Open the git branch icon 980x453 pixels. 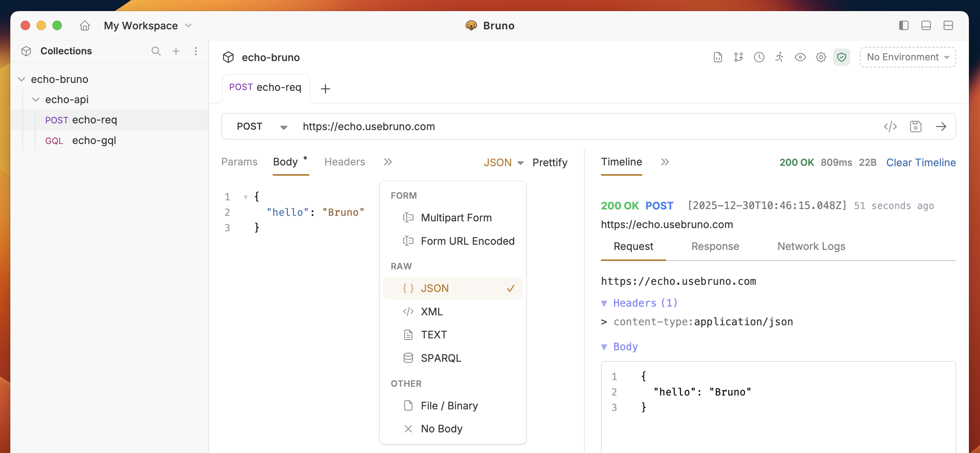click(x=738, y=57)
